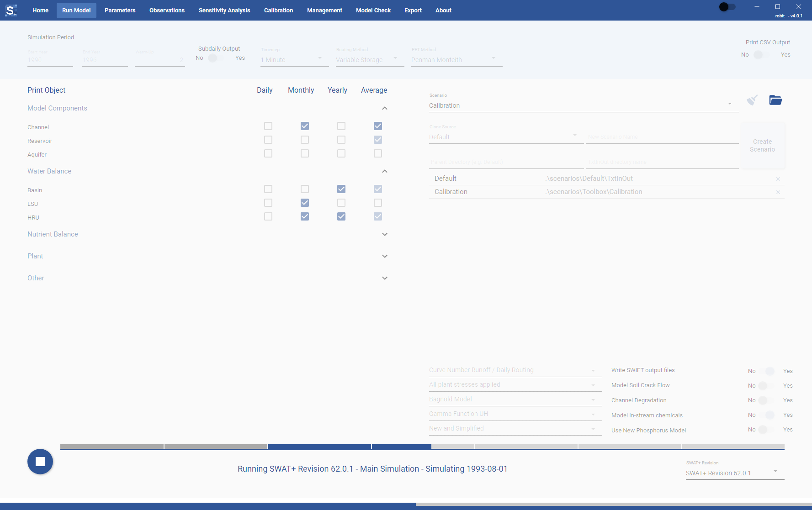Open the Scenario dropdown

tap(584, 105)
